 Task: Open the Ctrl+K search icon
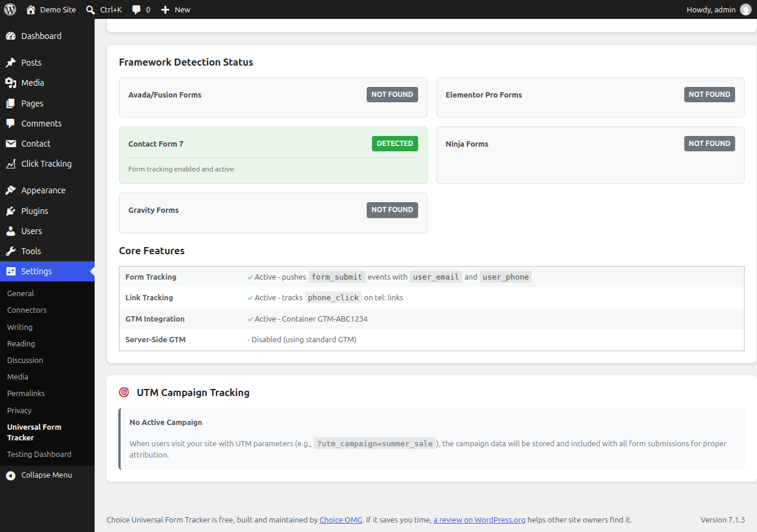[x=90, y=9]
